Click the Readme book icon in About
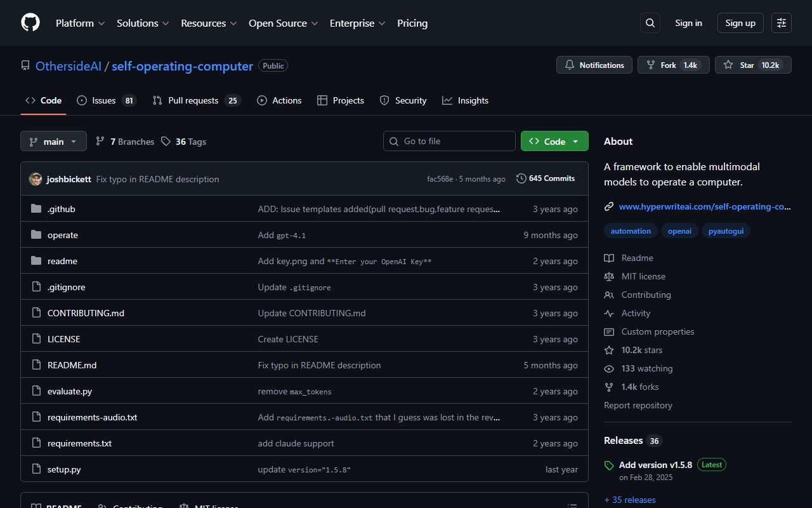Screen dimensions: 812x508 click(x=609, y=257)
